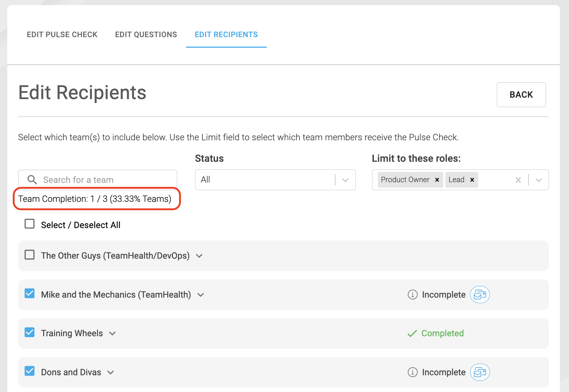The width and height of the screenshot is (569, 392).
Task: Expand The Other Guys team chevron
Action: click(x=199, y=256)
